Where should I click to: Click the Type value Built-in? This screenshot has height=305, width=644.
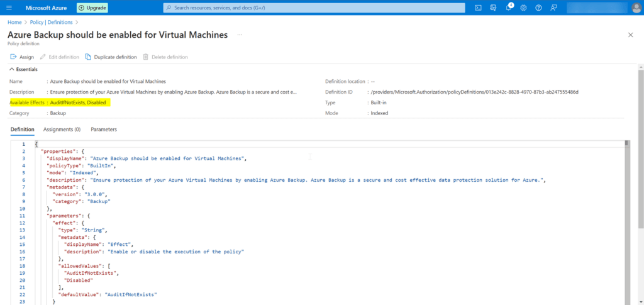(378, 103)
